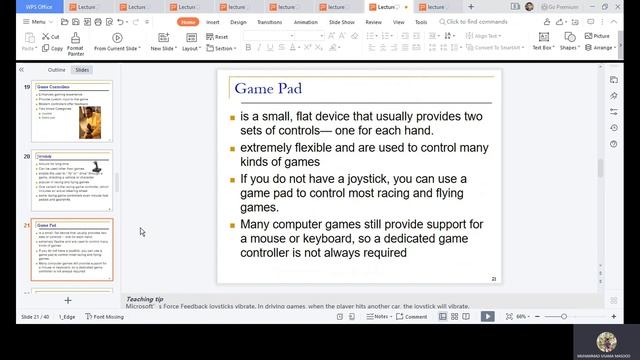This screenshot has width=640, height=360.
Task: Click the Clear Formatting eraser icon
Action: (354, 36)
